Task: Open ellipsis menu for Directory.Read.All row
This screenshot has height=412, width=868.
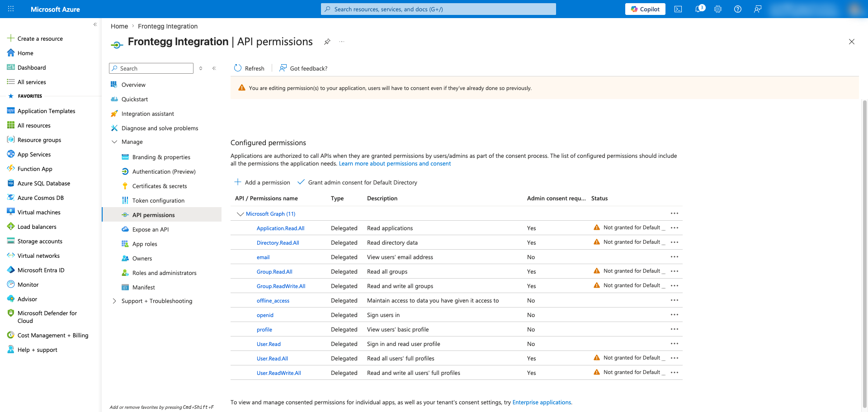Action: click(x=675, y=242)
